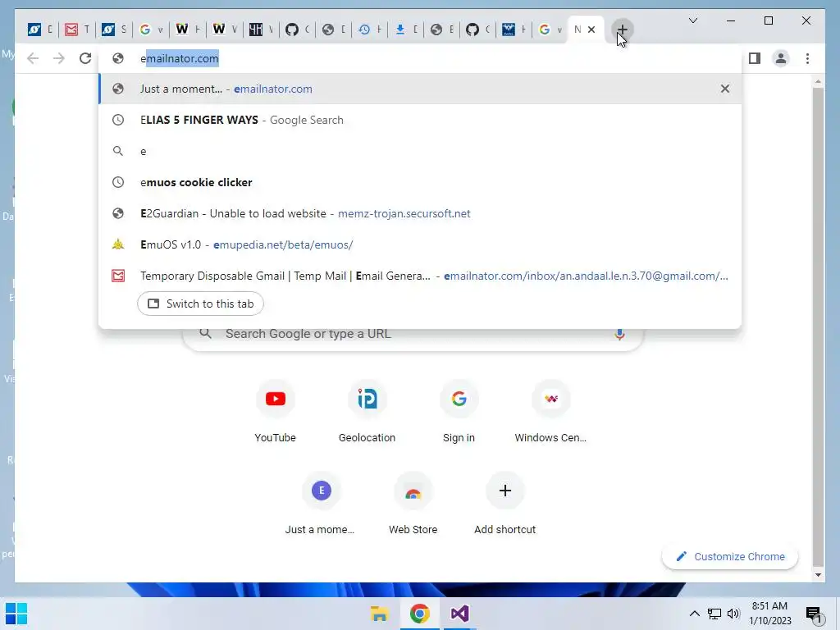This screenshot has height=630, width=840.
Task: Open the Chrome three-dot menu
Action: click(x=807, y=58)
